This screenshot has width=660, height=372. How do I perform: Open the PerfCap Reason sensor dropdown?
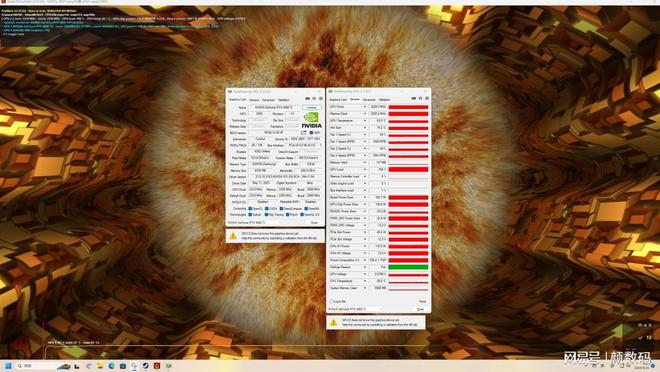pyautogui.click(x=365, y=267)
